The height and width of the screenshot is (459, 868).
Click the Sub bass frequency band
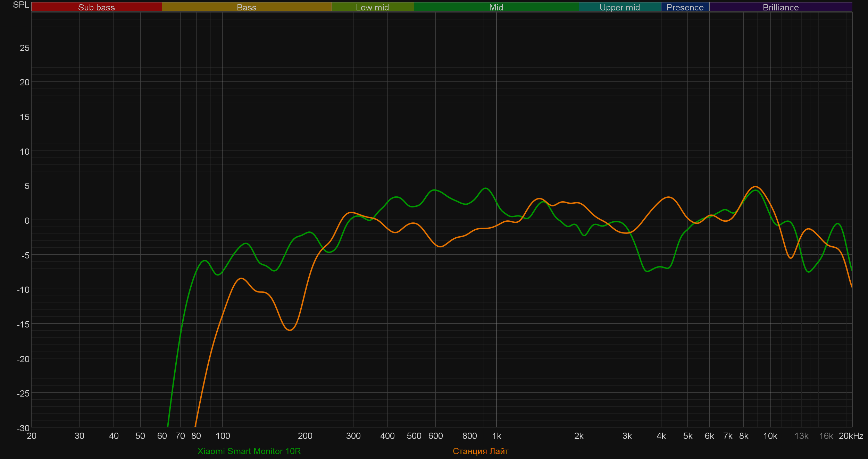[x=97, y=7]
